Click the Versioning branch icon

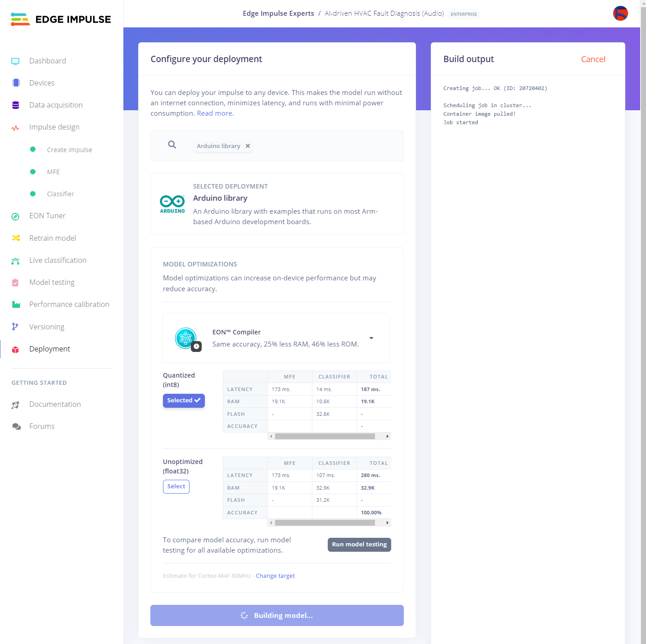(x=15, y=327)
